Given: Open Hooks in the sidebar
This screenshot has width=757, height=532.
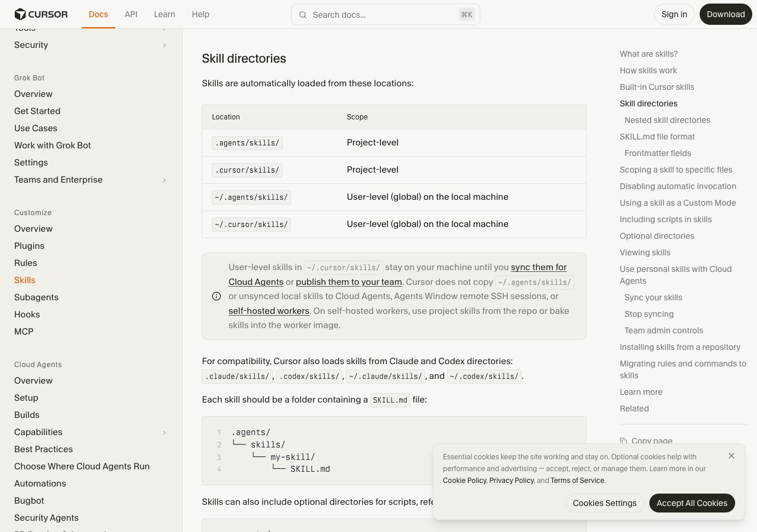Looking at the screenshot, I should point(27,314).
